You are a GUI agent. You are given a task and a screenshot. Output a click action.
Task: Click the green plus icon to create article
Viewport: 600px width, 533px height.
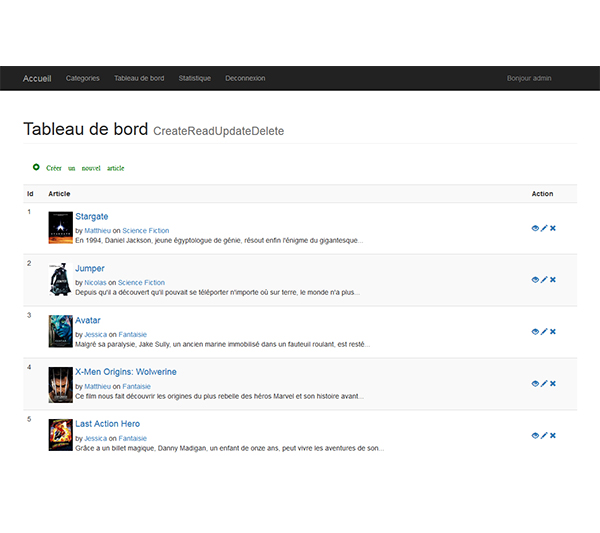36,167
